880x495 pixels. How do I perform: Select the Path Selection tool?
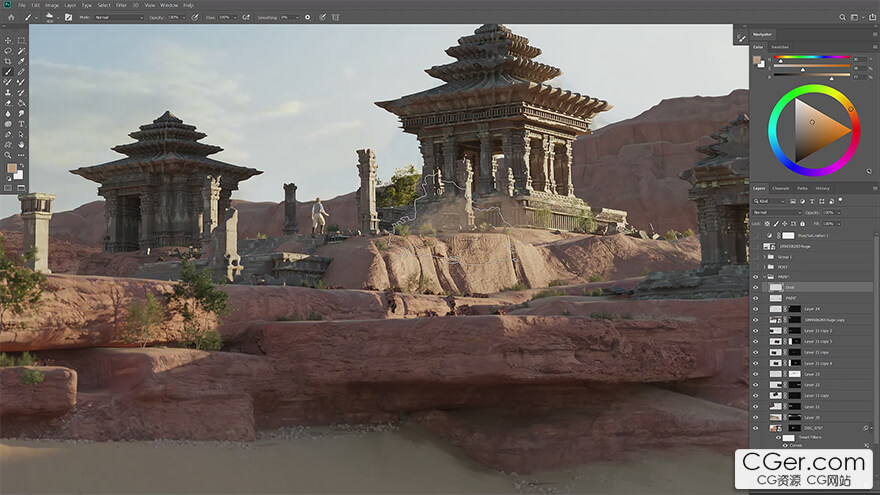point(21,134)
